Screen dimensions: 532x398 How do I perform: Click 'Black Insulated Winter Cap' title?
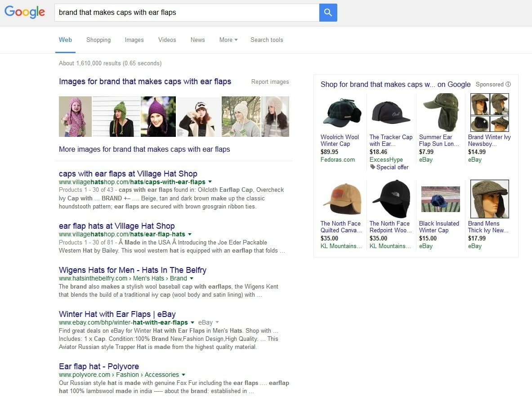pyautogui.click(x=439, y=227)
